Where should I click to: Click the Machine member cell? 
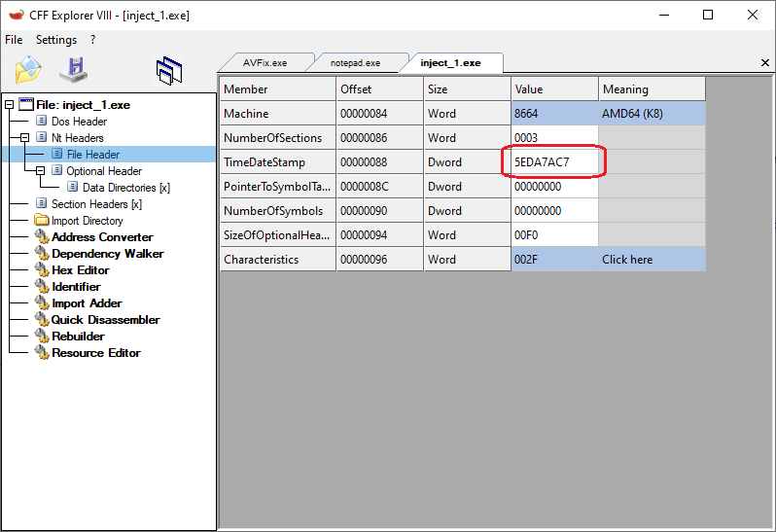point(278,114)
